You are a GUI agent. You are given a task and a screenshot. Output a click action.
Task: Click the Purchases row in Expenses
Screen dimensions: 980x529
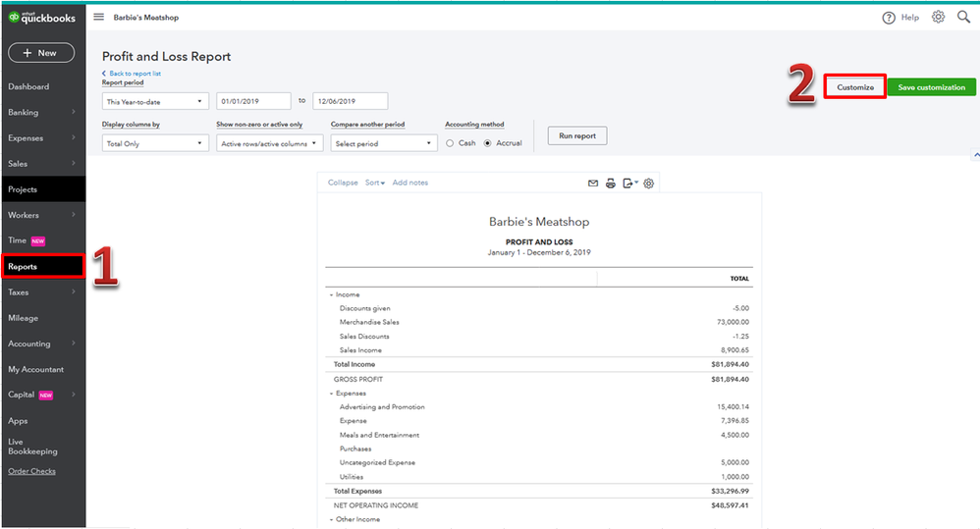(539, 450)
